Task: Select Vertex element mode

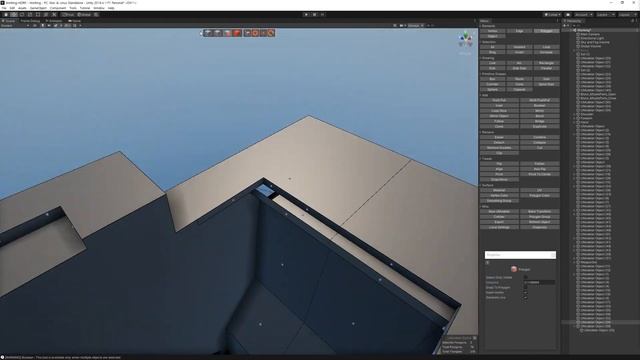Action: (x=493, y=31)
